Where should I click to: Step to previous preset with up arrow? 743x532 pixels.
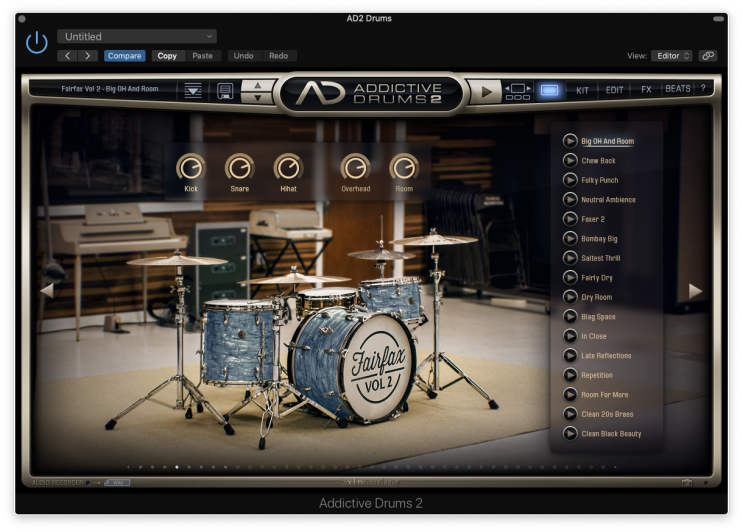pyautogui.click(x=257, y=85)
